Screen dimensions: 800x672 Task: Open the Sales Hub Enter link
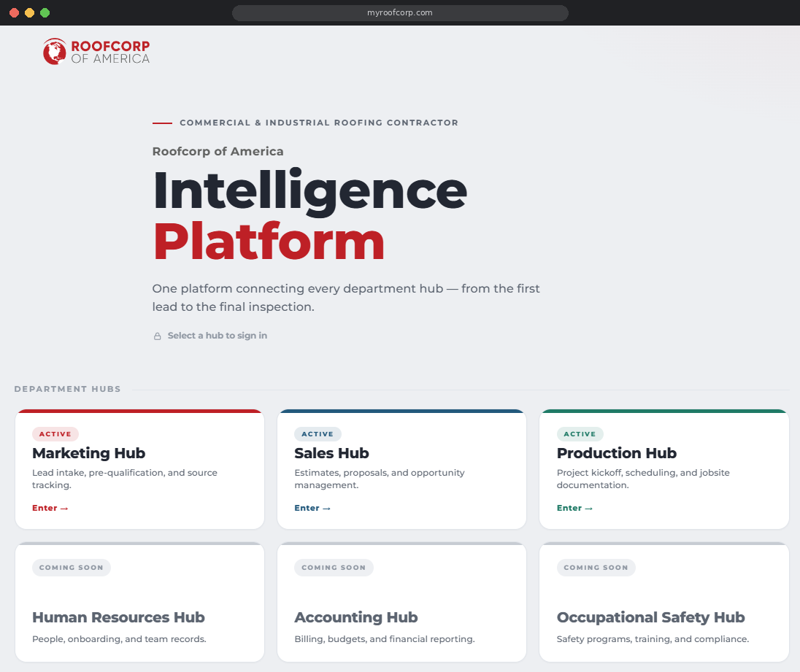click(x=312, y=508)
